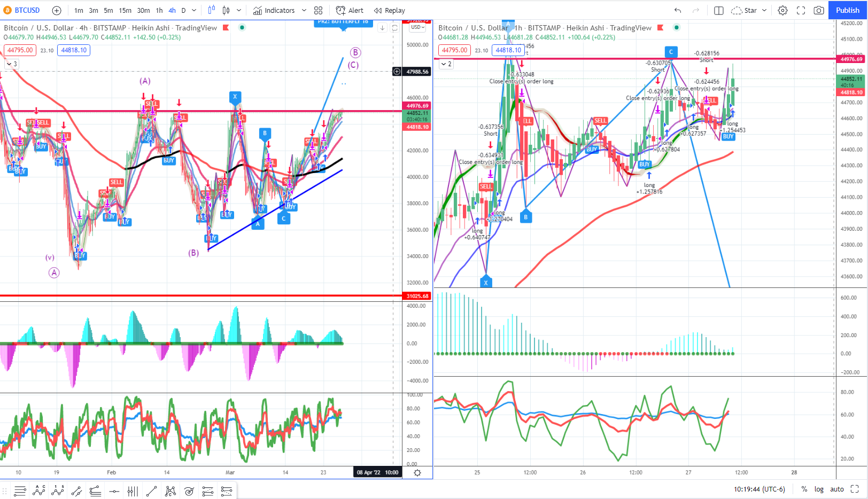This screenshot has width=868, height=499.
Task: Open the timezone menu 10:19:44 (UTC-6)
Action: click(759, 489)
